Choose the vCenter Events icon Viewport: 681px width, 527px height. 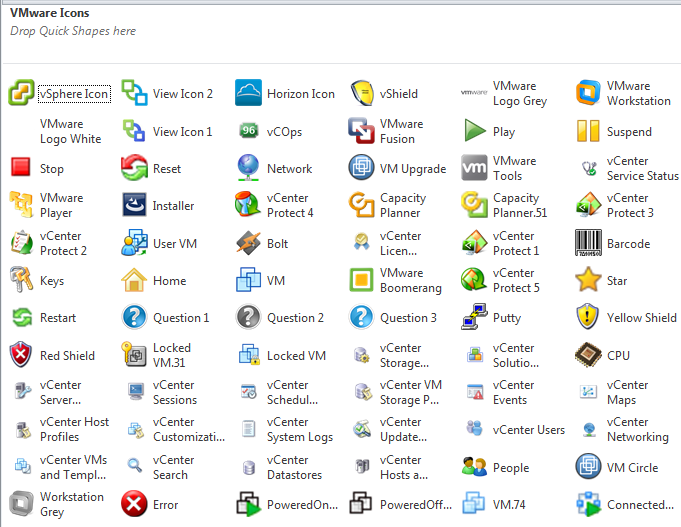[x=475, y=392]
